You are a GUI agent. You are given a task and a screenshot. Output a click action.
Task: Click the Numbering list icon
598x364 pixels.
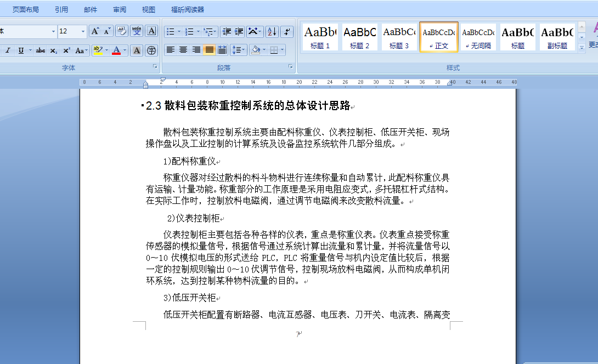pyautogui.click(x=189, y=32)
